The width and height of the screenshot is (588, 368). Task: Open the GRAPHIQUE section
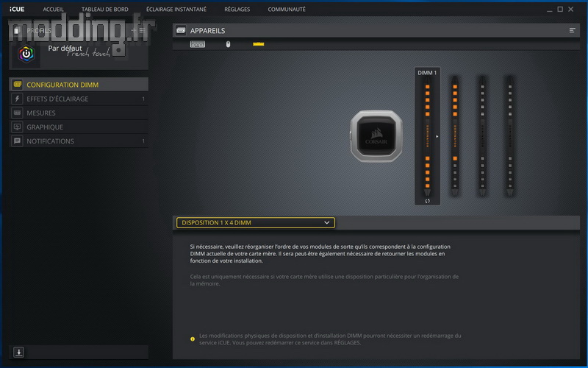pyautogui.click(x=79, y=127)
